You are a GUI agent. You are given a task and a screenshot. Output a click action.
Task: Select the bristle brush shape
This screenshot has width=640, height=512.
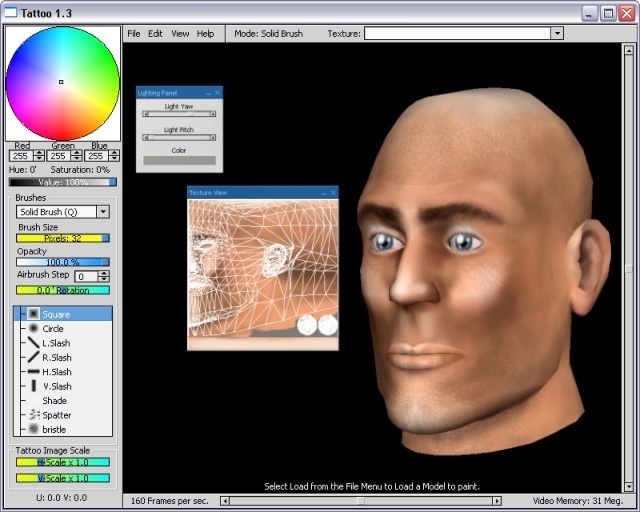coord(54,429)
